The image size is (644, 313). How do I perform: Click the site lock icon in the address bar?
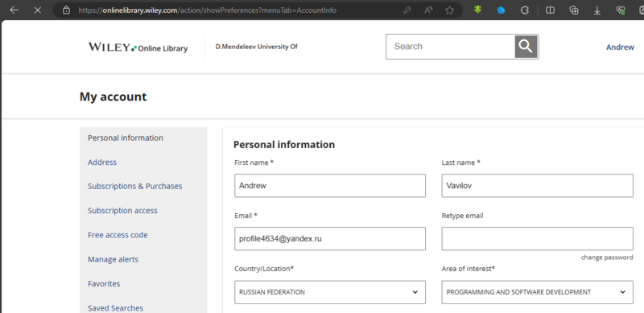(66, 10)
